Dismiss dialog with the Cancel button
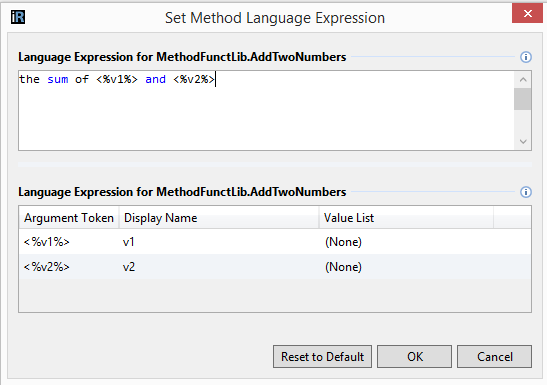 click(x=494, y=356)
